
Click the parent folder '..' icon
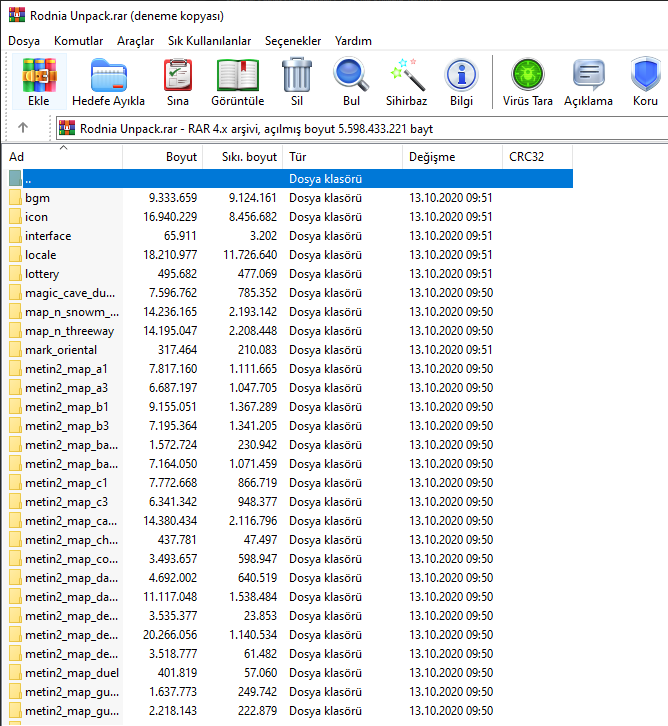tap(15, 178)
